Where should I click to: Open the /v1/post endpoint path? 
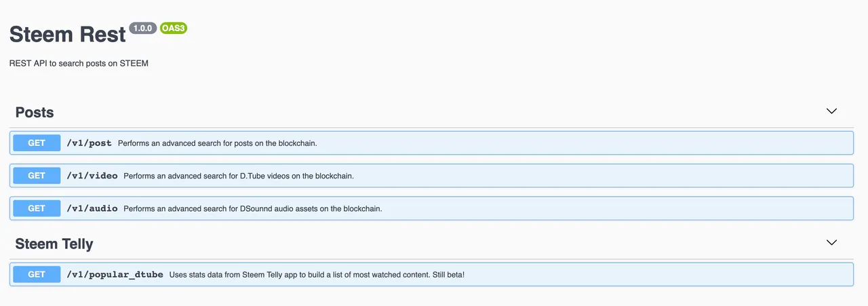coord(89,143)
